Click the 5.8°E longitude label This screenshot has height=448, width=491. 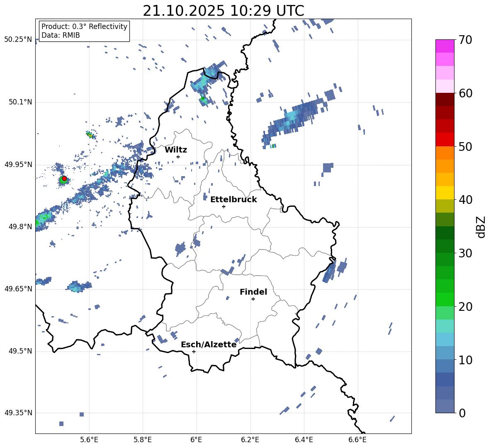click(143, 440)
